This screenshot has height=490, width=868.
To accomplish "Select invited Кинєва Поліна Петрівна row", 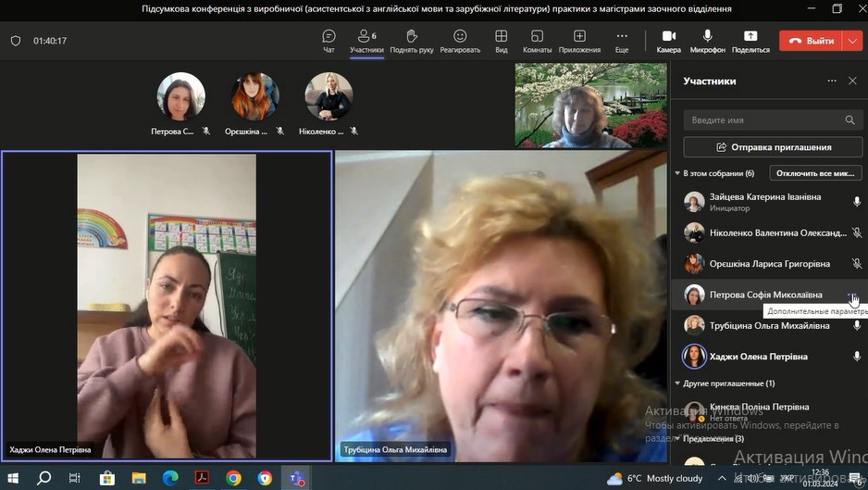I will click(769, 411).
